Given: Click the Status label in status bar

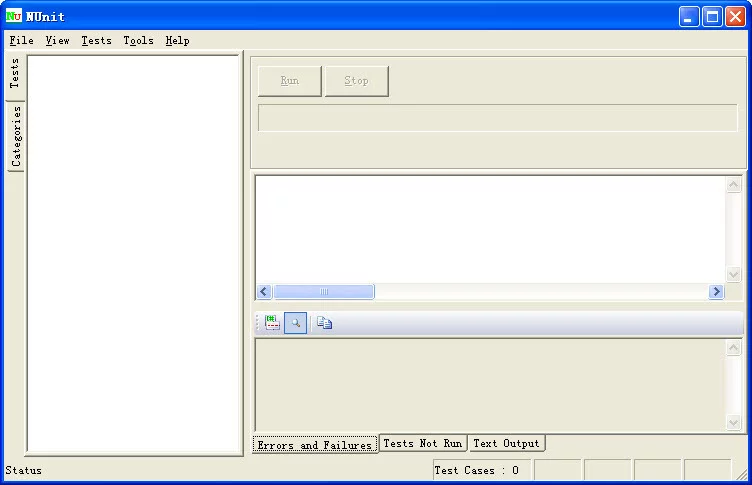Looking at the screenshot, I should 24,470.
